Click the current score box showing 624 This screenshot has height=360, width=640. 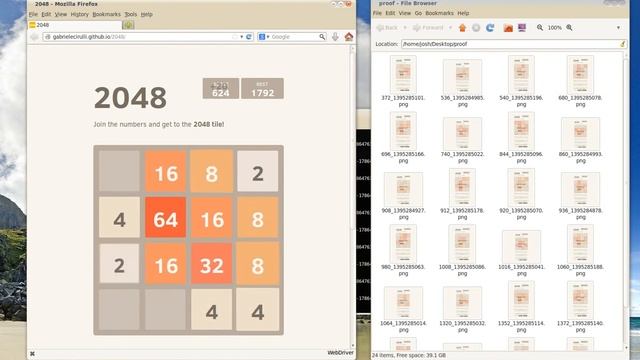coord(221,89)
